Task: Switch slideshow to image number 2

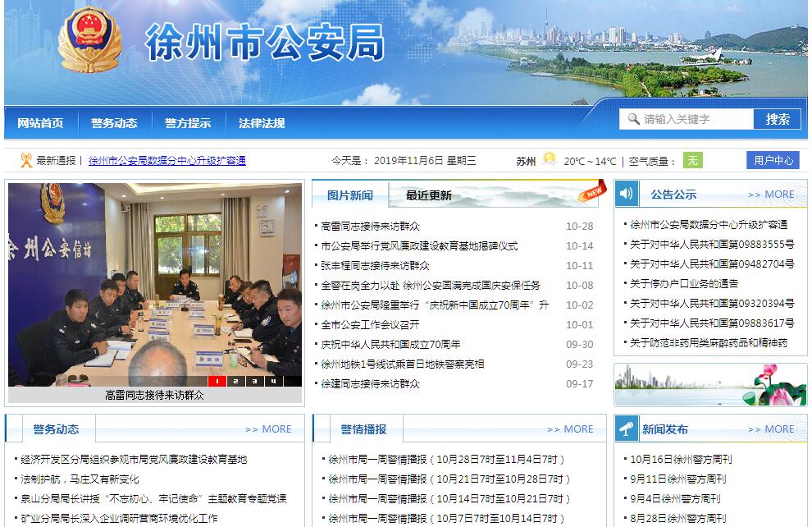Action: tap(235, 381)
